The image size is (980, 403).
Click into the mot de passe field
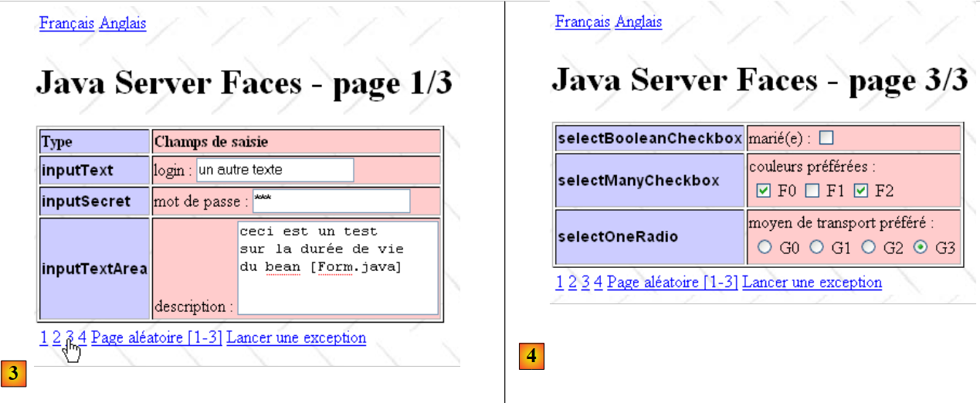331,201
